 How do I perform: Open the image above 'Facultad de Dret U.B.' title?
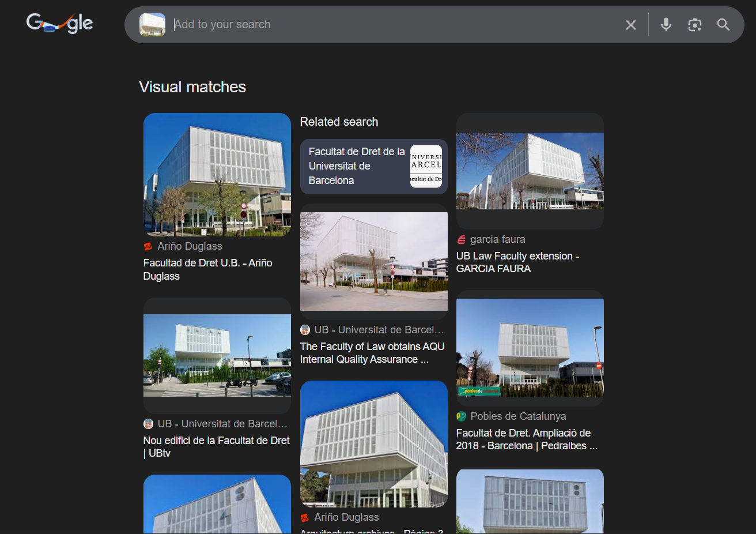217,175
